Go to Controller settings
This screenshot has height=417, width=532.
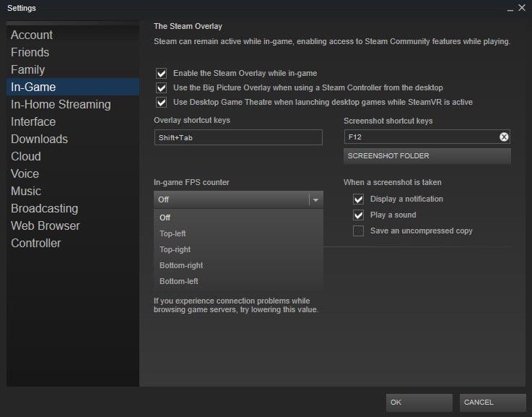click(x=73, y=243)
